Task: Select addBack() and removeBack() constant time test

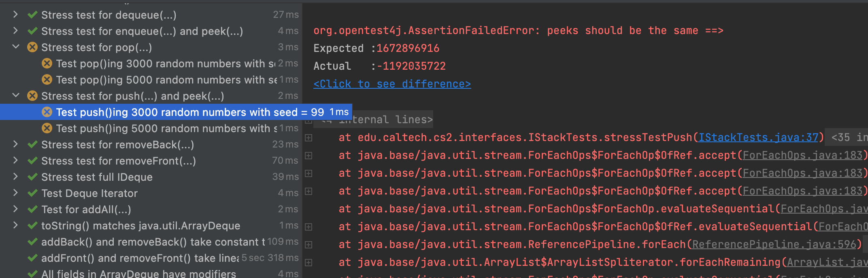Action: click(x=153, y=242)
